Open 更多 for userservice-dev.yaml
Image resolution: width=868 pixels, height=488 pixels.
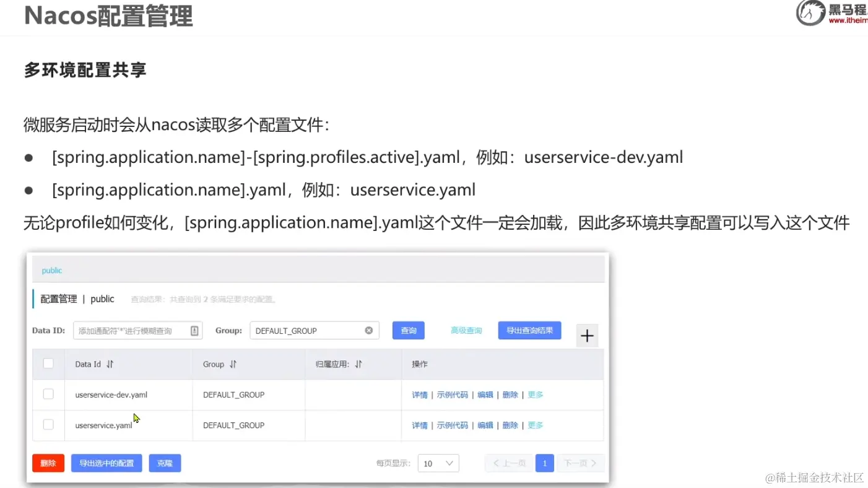point(536,394)
